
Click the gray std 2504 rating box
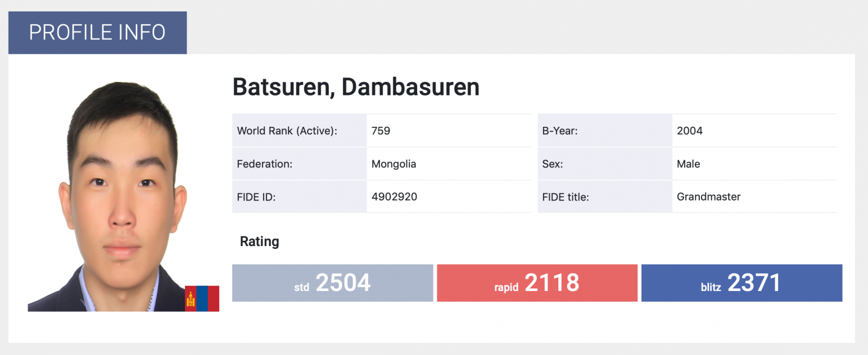(333, 283)
